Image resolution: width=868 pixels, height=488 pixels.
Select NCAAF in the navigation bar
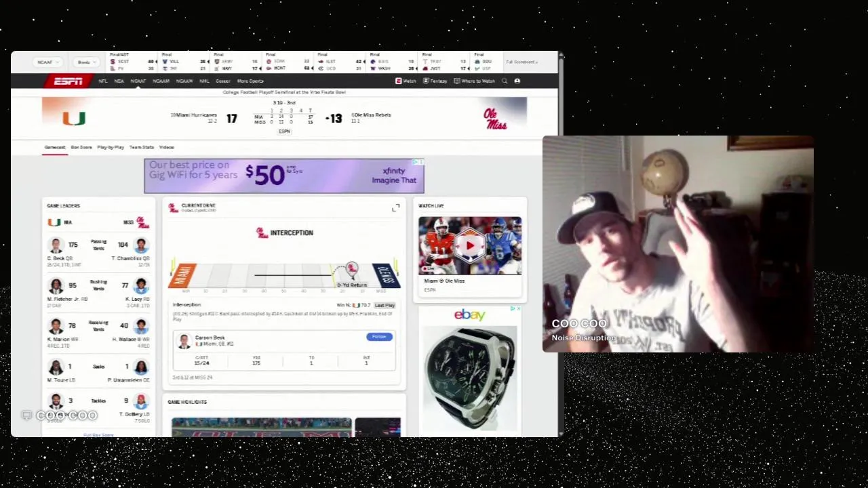pyautogui.click(x=138, y=81)
